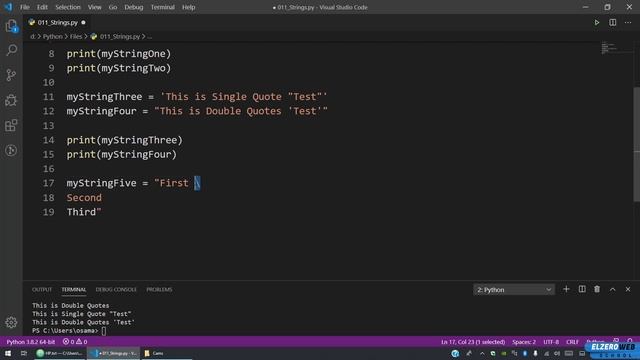The image size is (640, 360).
Task: Open the View menu
Action: (94, 7)
